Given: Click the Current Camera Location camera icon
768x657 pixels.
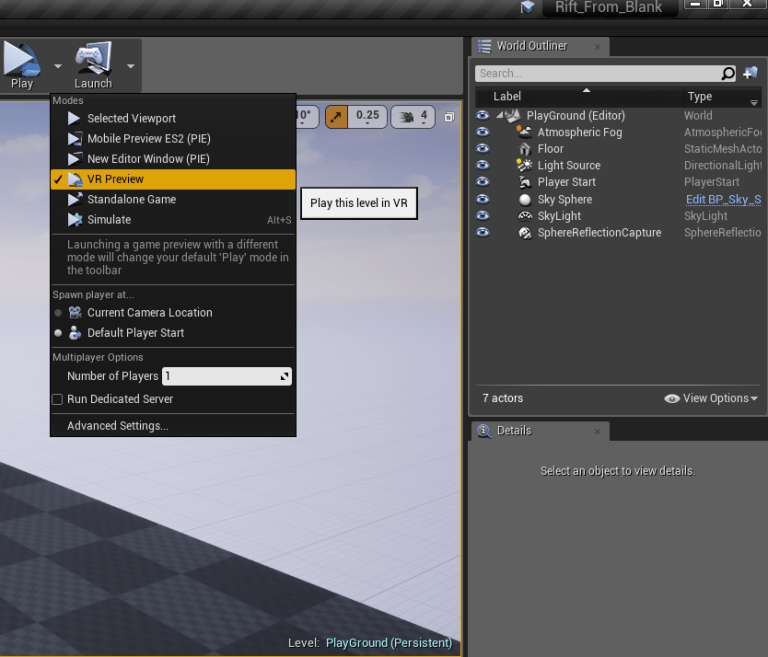Looking at the screenshot, I should click(x=75, y=313).
